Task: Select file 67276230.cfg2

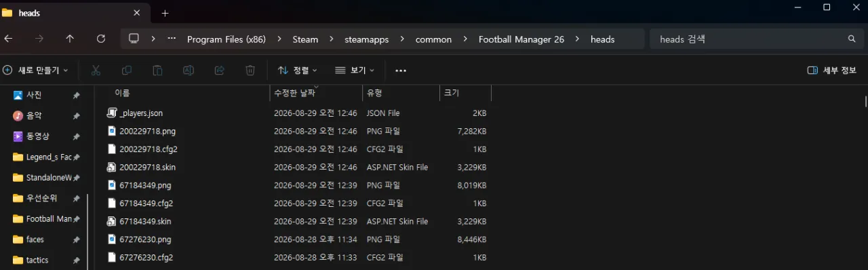Action: 146,257
